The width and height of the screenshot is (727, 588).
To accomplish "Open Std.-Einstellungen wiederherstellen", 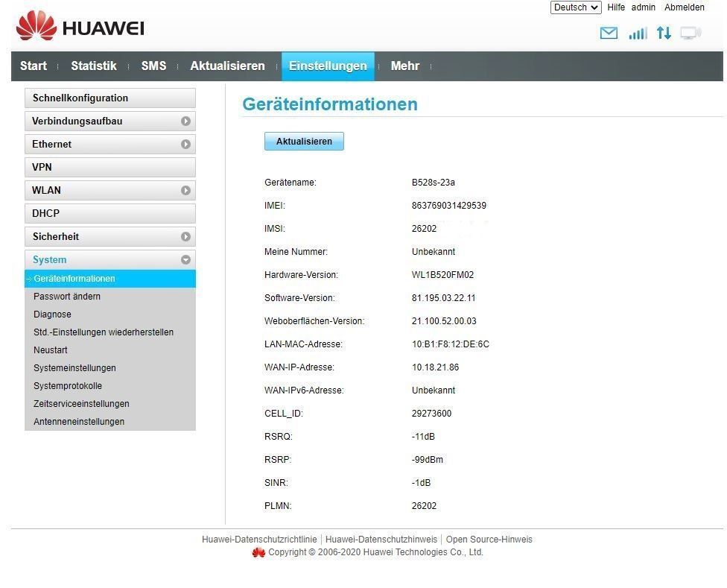I will point(104,332).
